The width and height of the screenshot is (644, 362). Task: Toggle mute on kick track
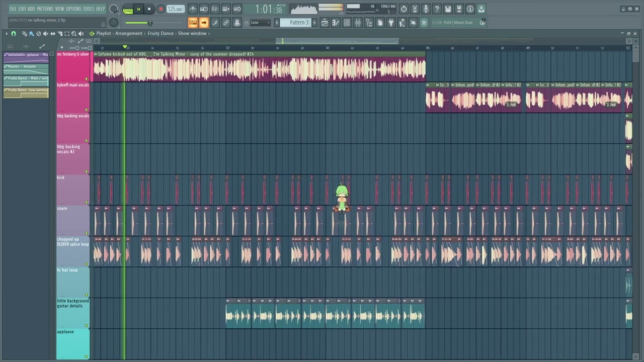point(87,202)
